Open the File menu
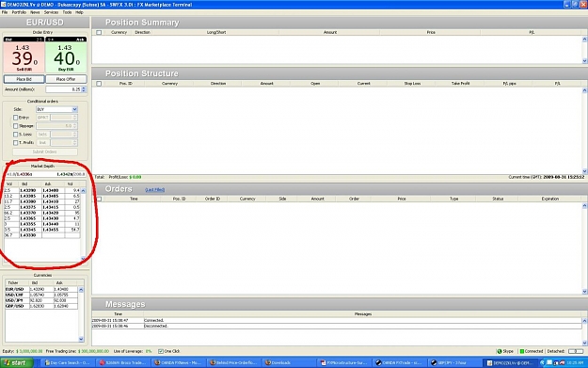The width and height of the screenshot is (588, 368). pyautogui.click(x=5, y=12)
